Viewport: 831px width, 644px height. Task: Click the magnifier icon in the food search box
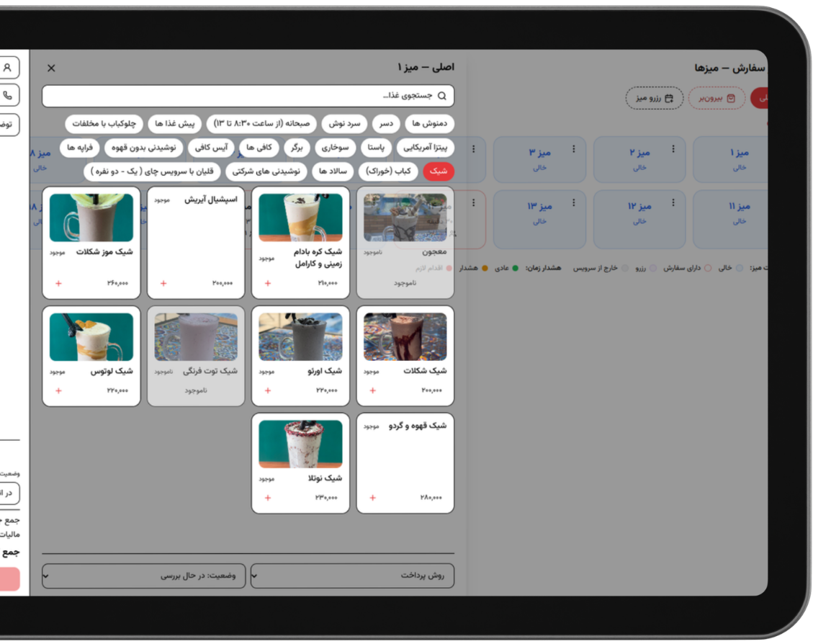coord(442,96)
